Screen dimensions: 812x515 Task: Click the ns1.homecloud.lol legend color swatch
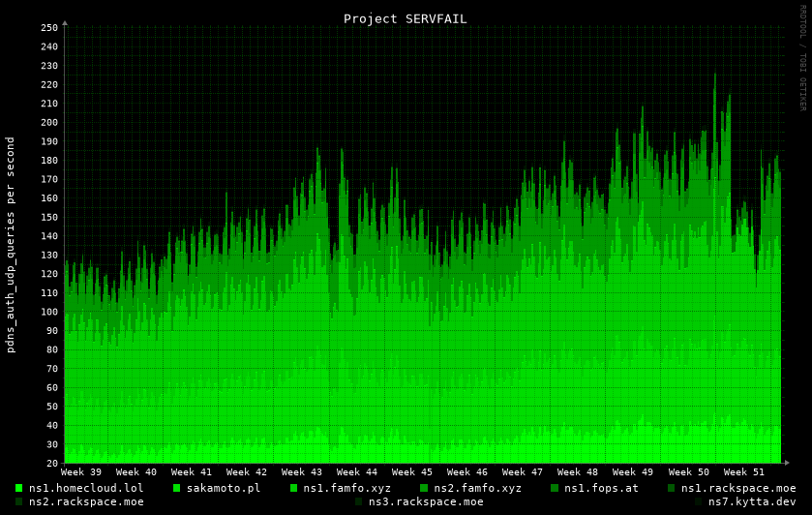(x=19, y=488)
